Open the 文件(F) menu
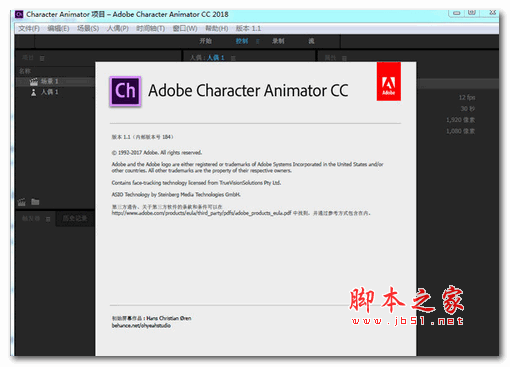The width and height of the screenshot is (510, 367). [29, 28]
